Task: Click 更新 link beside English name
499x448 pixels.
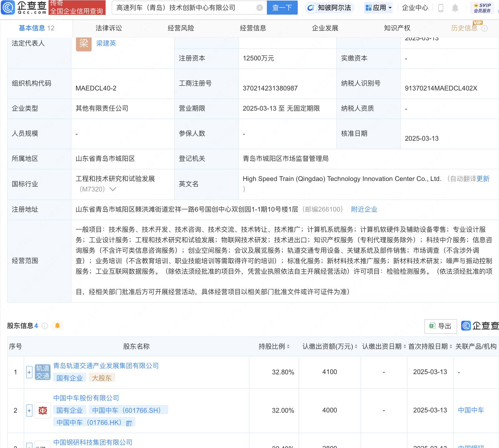Action: [483, 179]
